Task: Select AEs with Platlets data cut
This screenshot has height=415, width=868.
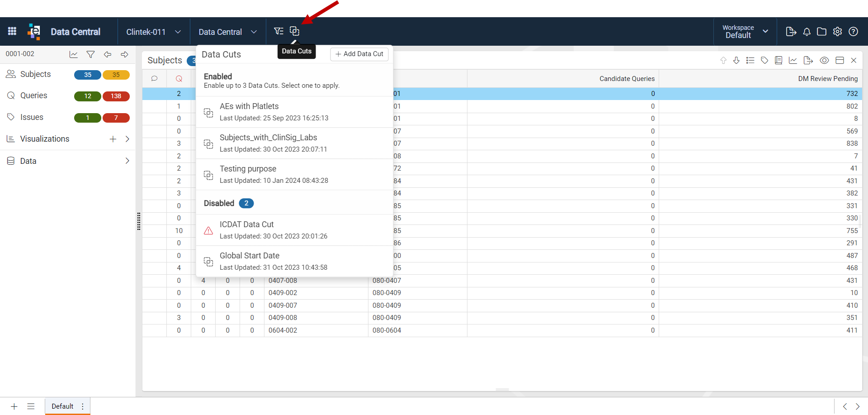Action: (294, 112)
